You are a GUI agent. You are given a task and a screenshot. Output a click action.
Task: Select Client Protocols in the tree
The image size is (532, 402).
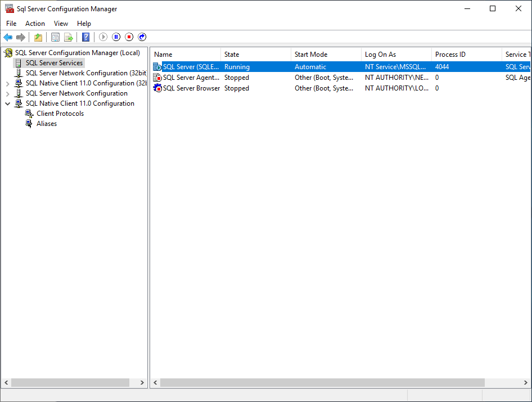coord(60,114)
